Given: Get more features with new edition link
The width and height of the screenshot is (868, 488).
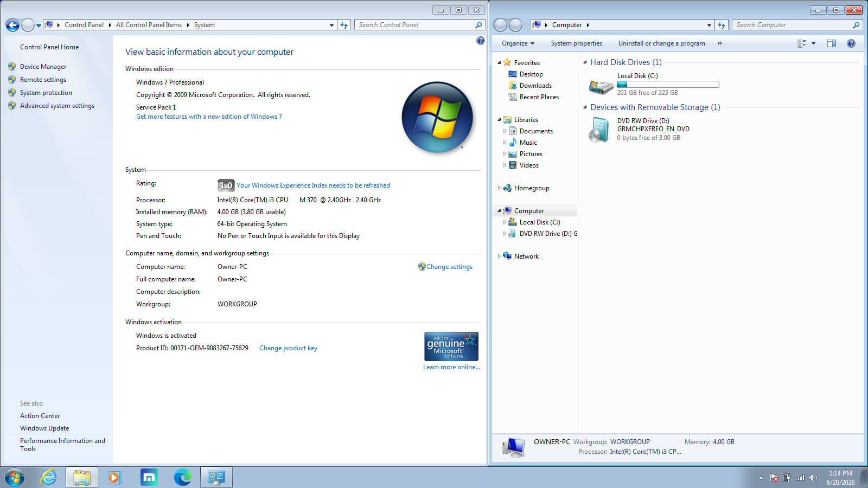Looking at the screenshot, I should click(x=209, y=117).
